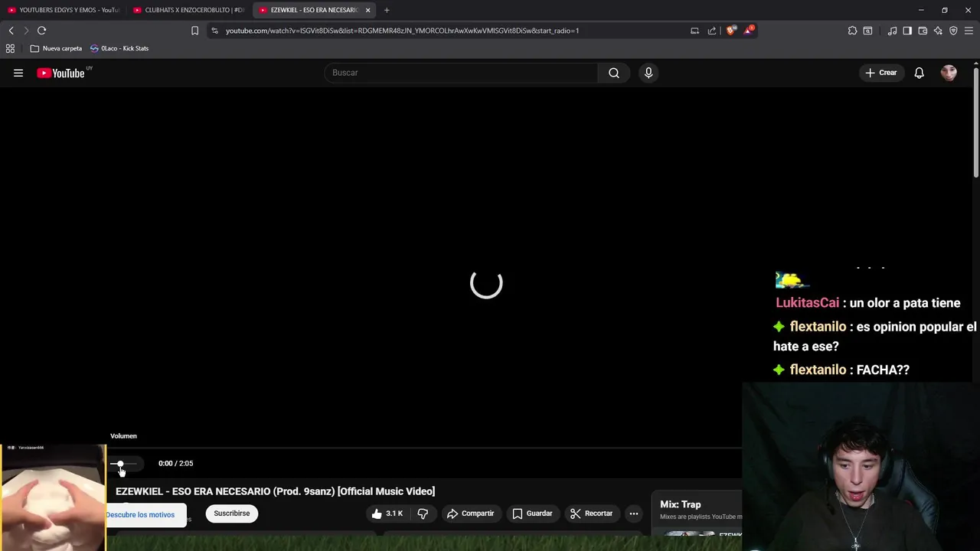Click the Descubre los motivos link
The height and width of the screenshot is (551, 980).
141,515
